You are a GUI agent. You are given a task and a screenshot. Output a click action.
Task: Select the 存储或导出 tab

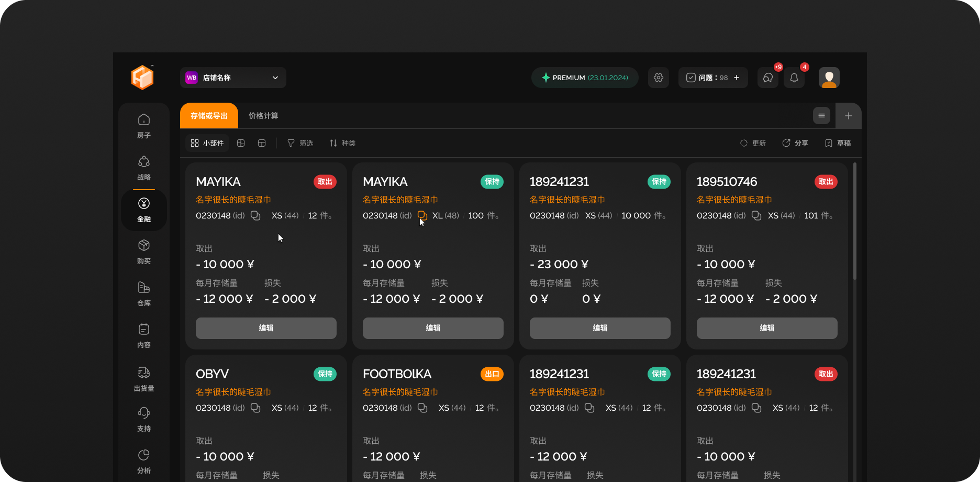click(209, 116)
